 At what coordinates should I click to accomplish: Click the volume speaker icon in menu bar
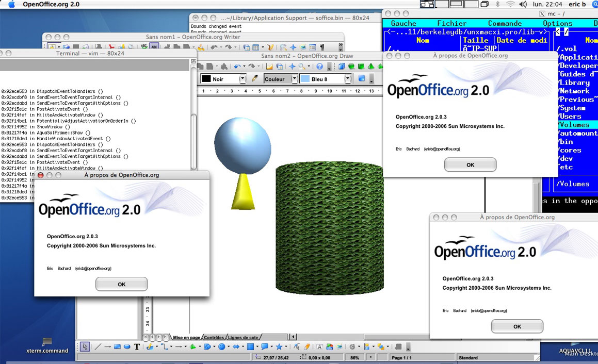[x=523, y=4]
